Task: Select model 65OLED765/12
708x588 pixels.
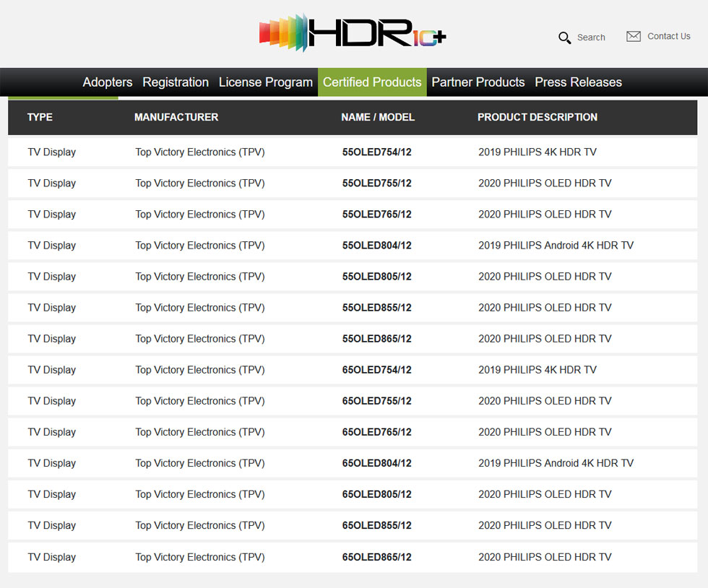Action: pos(376,433)
